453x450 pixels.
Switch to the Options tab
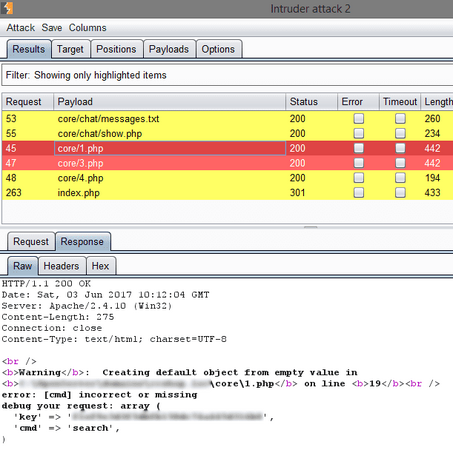tap(218, 49)
